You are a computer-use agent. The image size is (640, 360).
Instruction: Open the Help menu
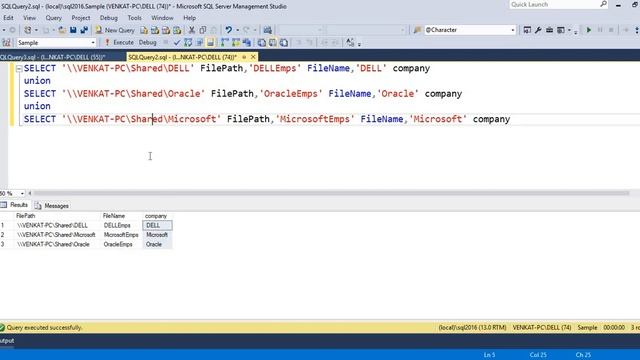pos(189,18)
